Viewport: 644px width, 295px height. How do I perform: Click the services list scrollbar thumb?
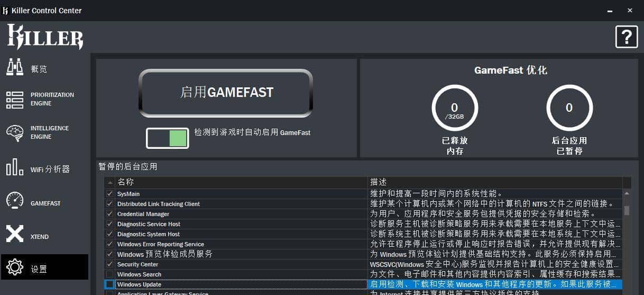point(627,210)
